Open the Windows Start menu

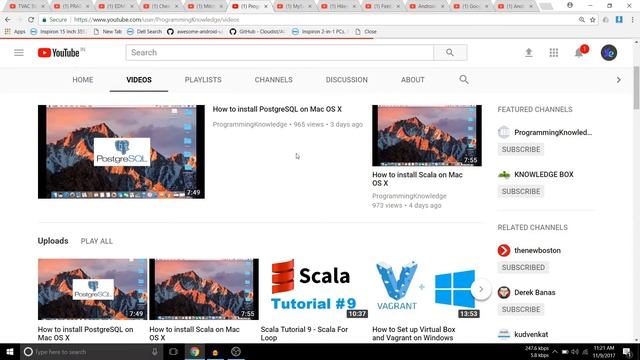coord(10,352)
